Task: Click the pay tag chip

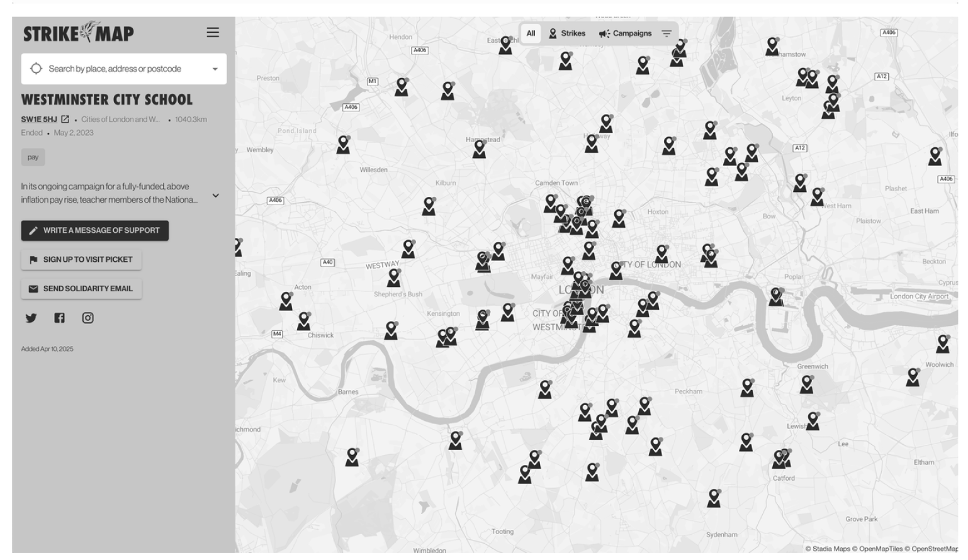Action: point(33,157)
